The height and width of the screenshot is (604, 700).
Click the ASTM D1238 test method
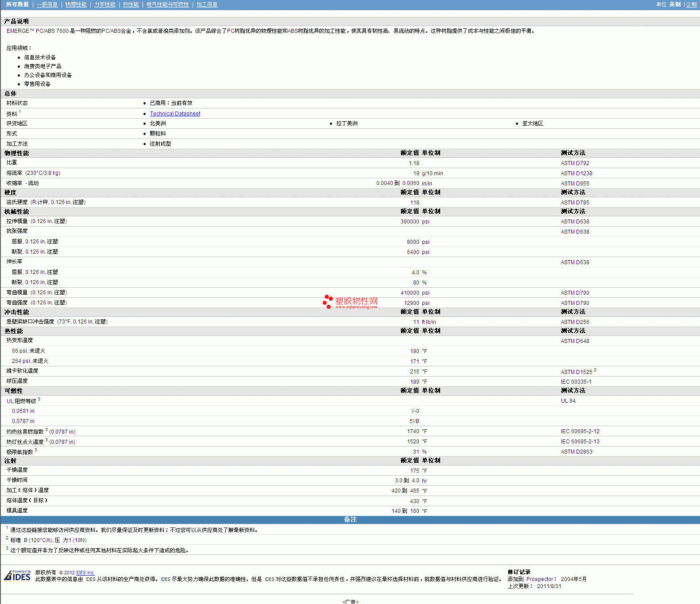[576, 173]
